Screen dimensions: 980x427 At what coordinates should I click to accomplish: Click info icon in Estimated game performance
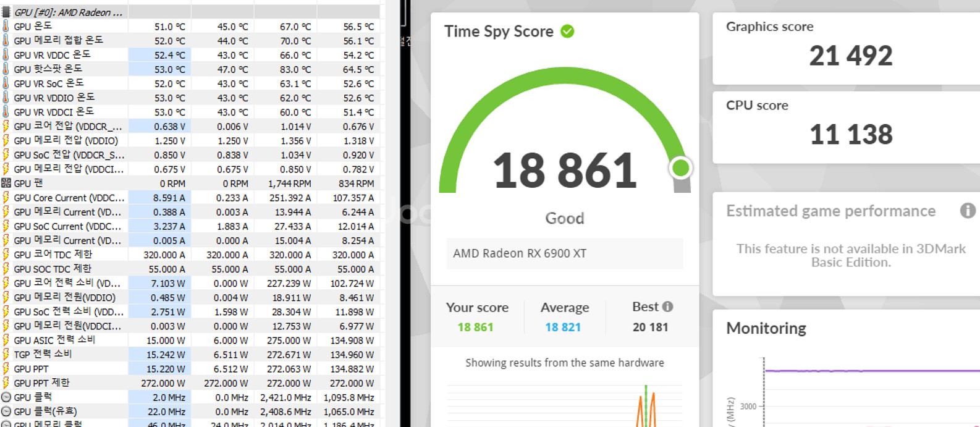pyautogui.click(x=968, y=211)
